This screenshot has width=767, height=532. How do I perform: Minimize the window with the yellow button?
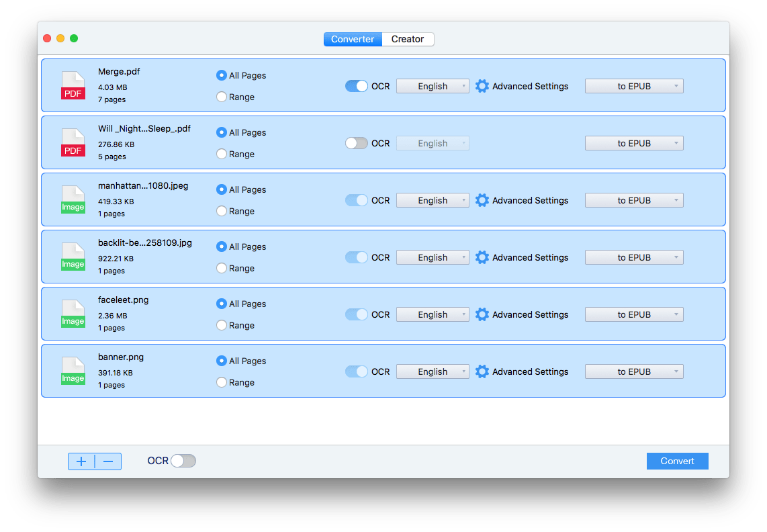click(60, 38)
